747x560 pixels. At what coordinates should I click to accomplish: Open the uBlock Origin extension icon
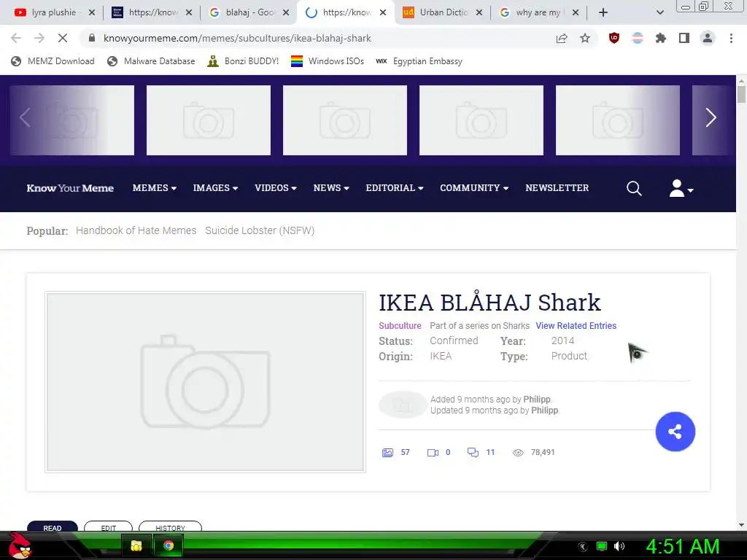614,38
